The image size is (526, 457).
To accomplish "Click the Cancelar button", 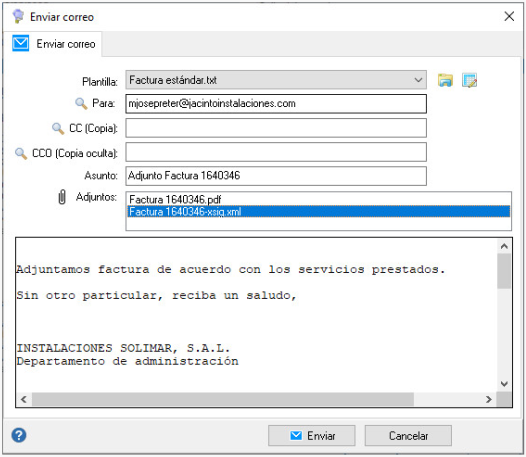I will (x=408, y=436).
